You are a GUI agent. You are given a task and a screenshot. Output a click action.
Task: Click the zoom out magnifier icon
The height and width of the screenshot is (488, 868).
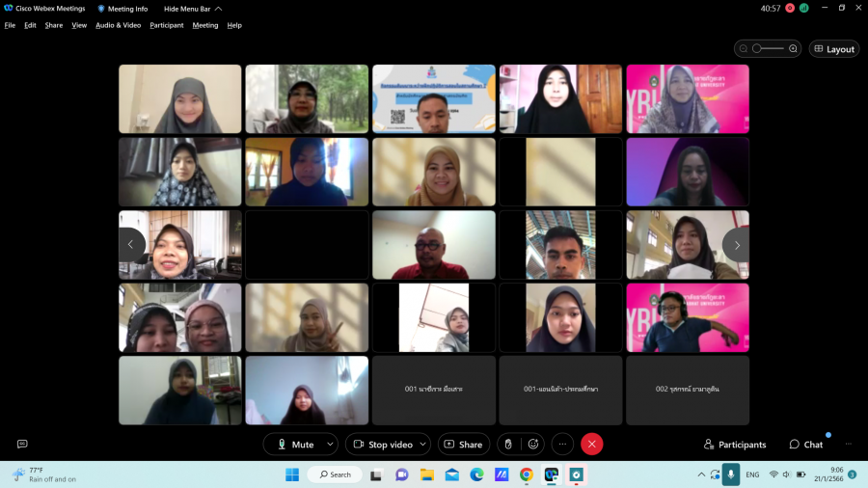[x=743, y=48]
